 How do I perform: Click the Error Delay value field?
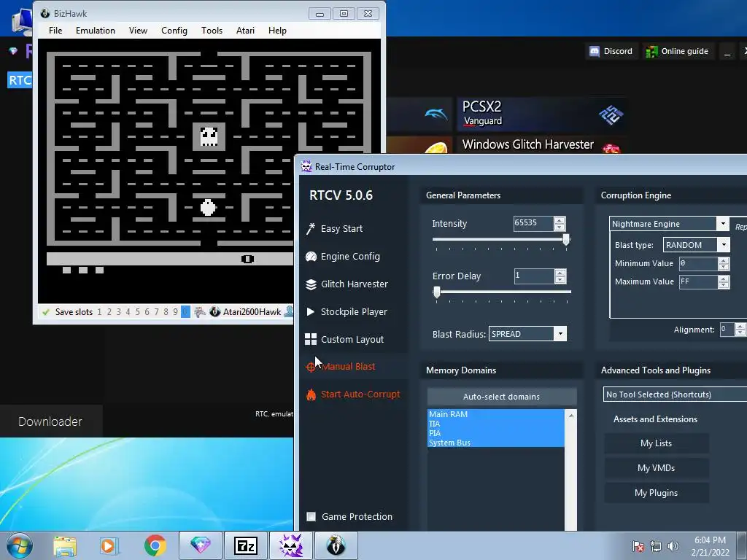pyautogui.click(x=535, y=276)
